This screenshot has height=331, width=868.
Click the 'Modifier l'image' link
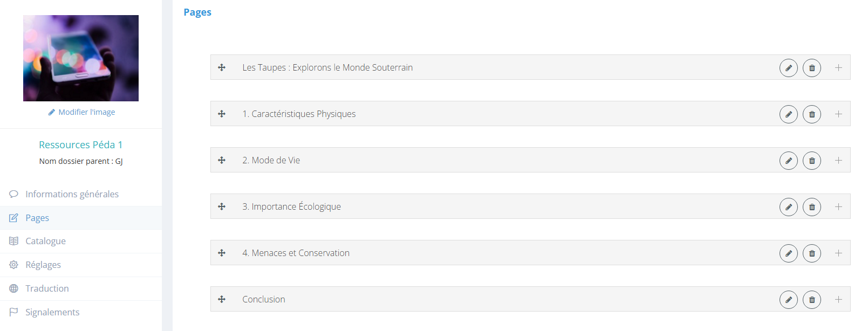click(86, 112)
